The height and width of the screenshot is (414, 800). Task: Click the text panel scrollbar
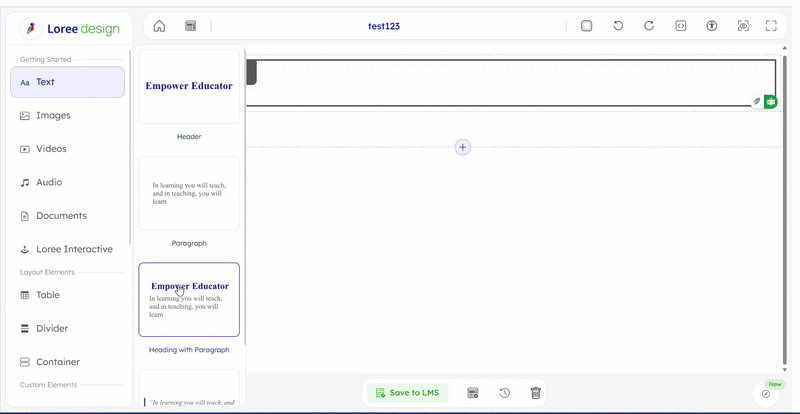tap(246, 199)
